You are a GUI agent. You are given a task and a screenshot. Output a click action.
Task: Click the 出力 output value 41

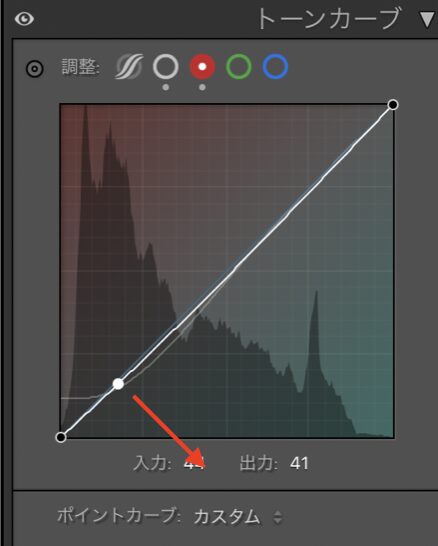pos(299,463)
